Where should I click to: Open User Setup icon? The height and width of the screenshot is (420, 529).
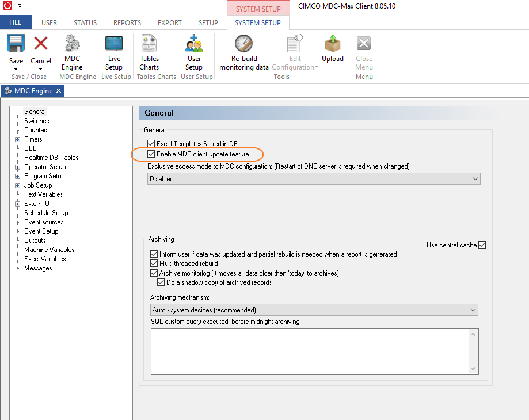coord(194,43)
